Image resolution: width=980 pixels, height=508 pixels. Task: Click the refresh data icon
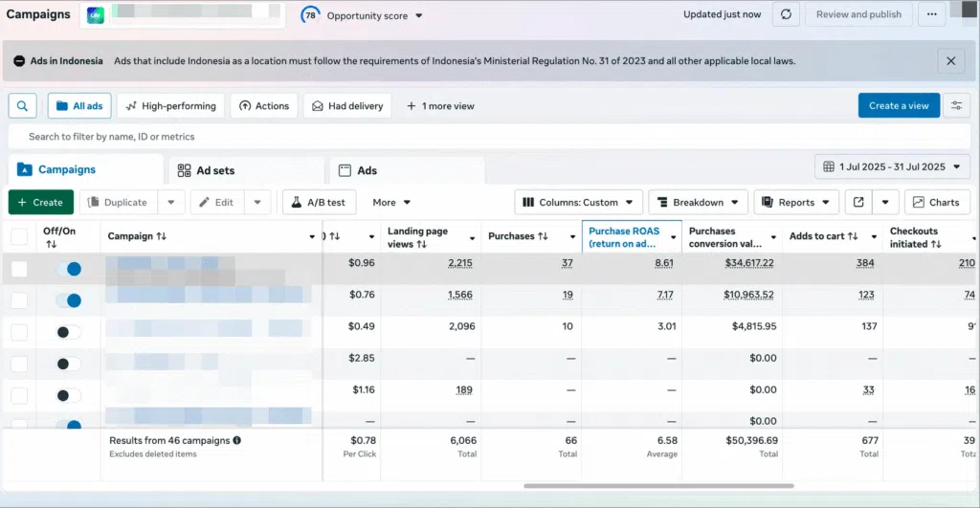point(786,14)
